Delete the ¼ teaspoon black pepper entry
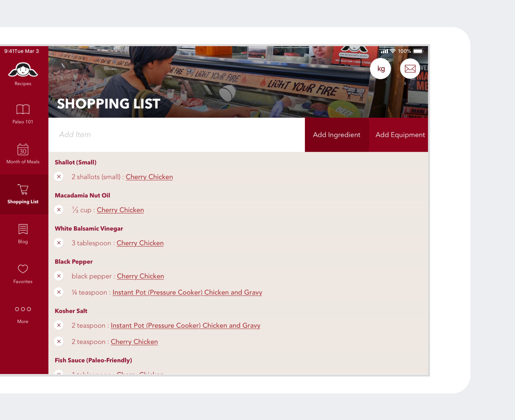The height and width of the screenshot is (420, 515). coord(59,292)
